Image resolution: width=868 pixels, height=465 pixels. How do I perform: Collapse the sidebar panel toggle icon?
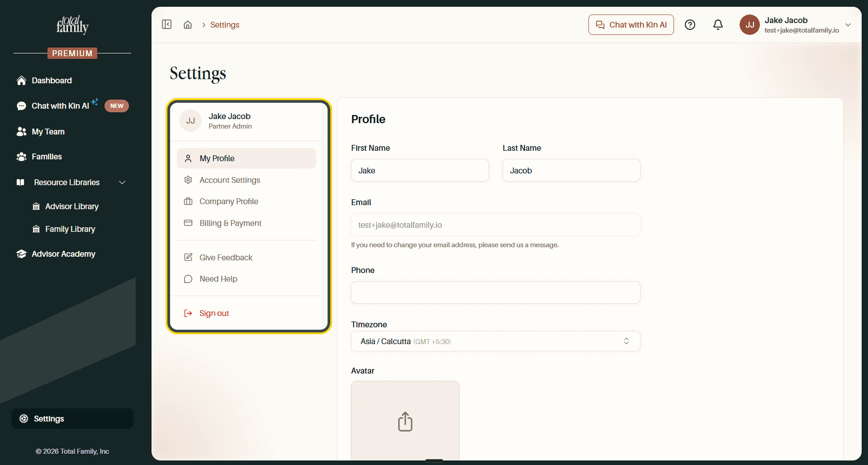(166, 24)
